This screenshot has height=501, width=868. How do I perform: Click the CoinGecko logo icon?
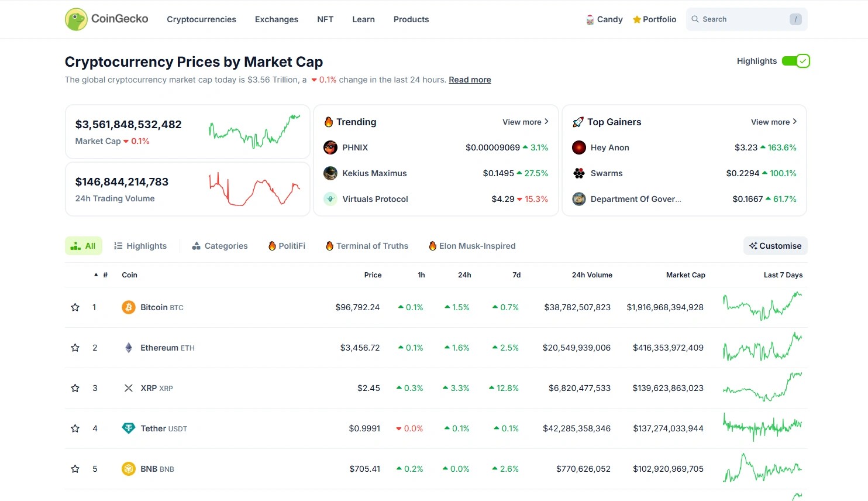coord(76,19)
